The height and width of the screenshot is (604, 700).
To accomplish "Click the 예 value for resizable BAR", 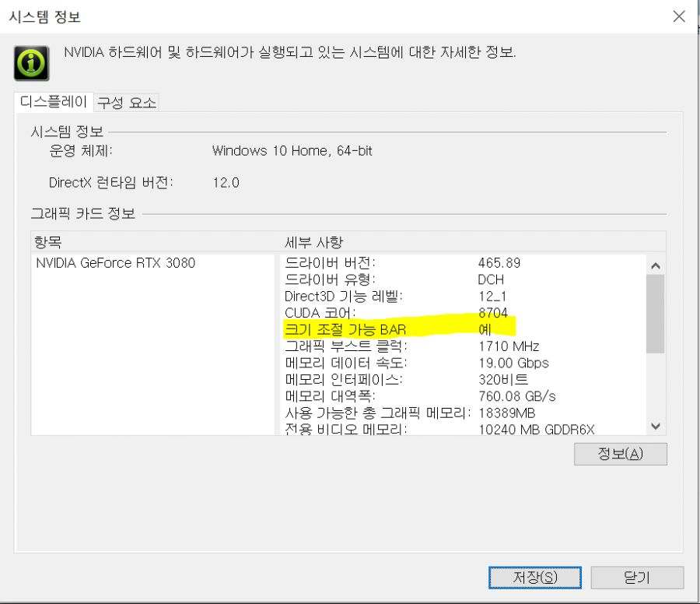I will point(485,330).
